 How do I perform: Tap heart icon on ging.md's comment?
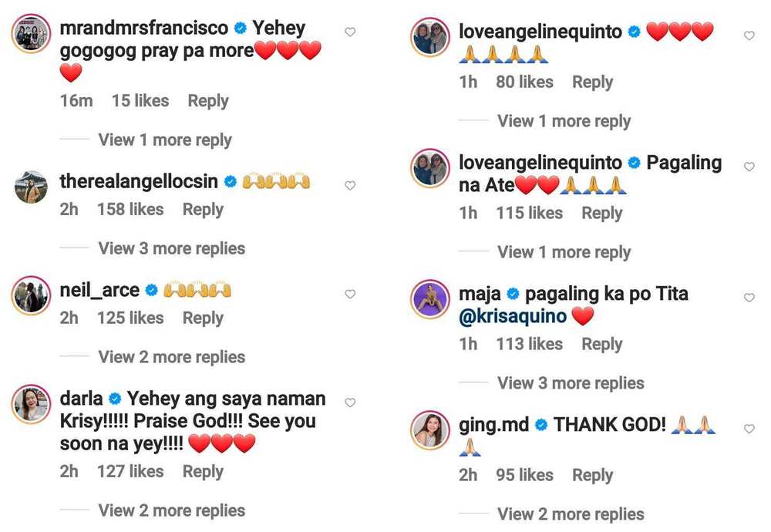pos(749,429)
